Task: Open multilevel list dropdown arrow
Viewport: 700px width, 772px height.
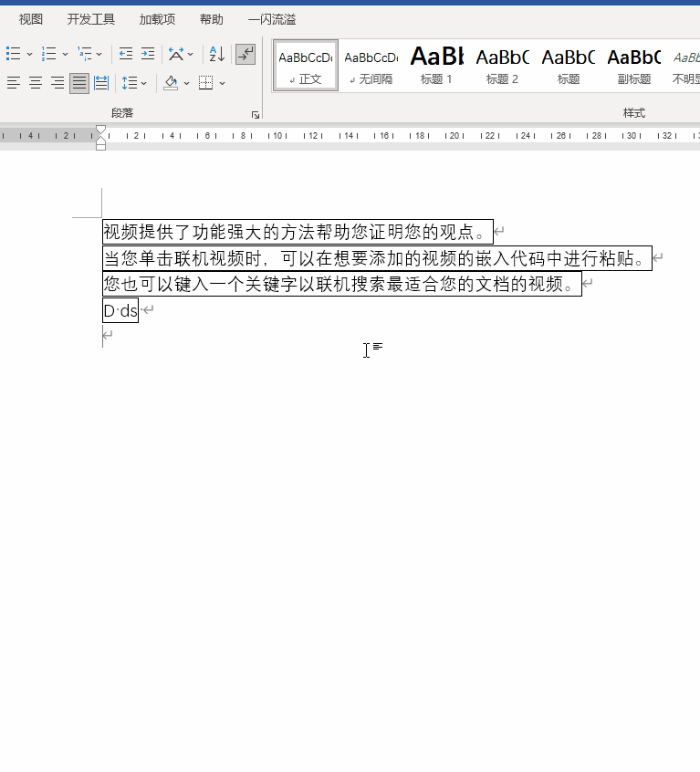Action: [x=99, y=54]
